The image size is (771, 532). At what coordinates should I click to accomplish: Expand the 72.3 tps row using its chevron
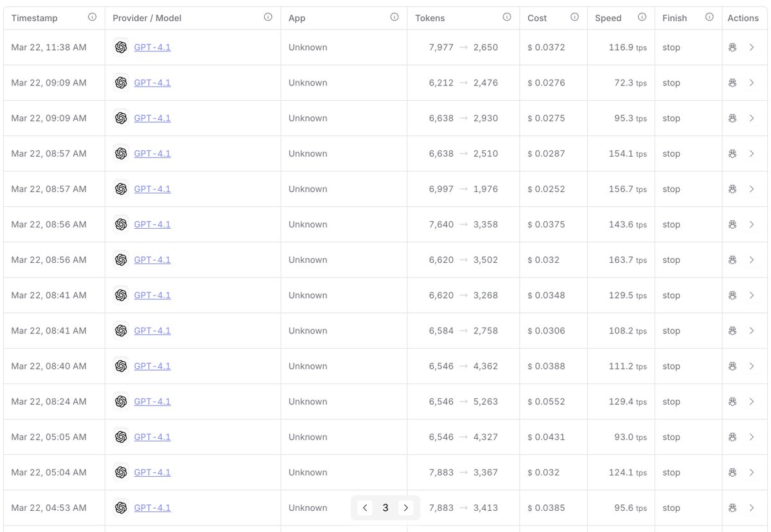[x=752, y=82]
